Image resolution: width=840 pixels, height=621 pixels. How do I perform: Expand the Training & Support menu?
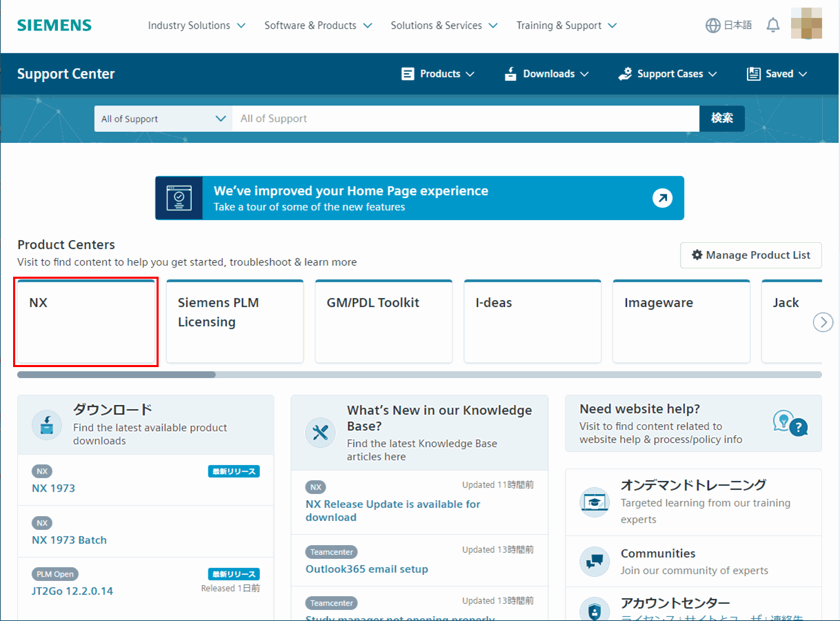click(566, 26)
